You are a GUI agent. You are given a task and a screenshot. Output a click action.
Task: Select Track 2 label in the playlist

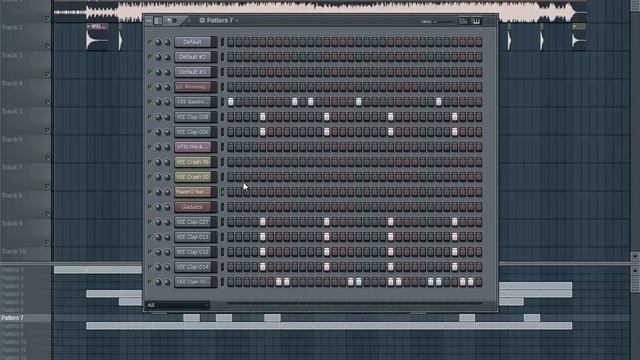coord(12,27)
